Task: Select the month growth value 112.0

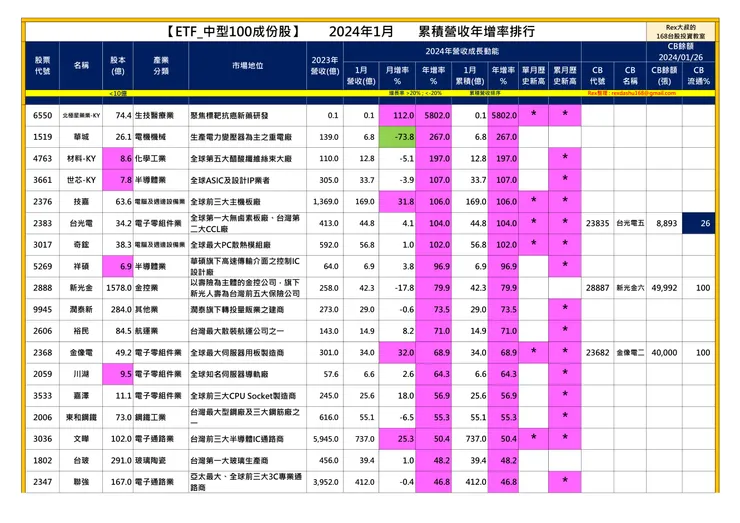Action: [x=397, y=115]
